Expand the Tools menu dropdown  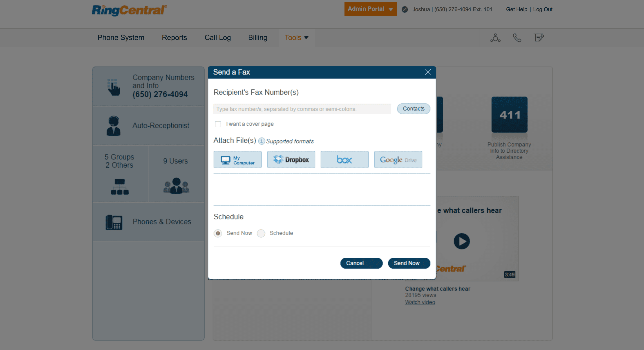297,38
